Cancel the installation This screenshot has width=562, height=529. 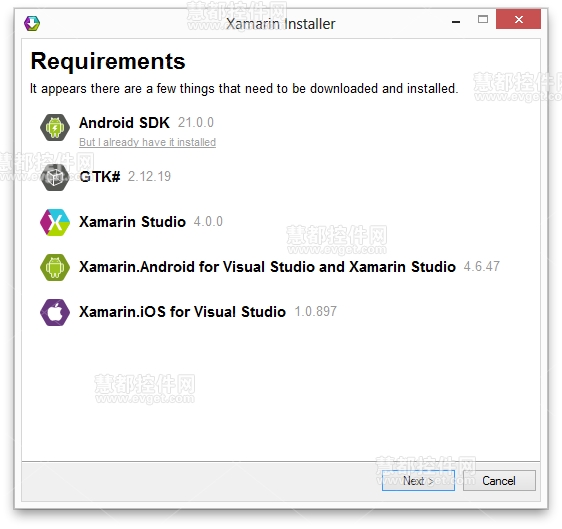[x=499, y=481]
